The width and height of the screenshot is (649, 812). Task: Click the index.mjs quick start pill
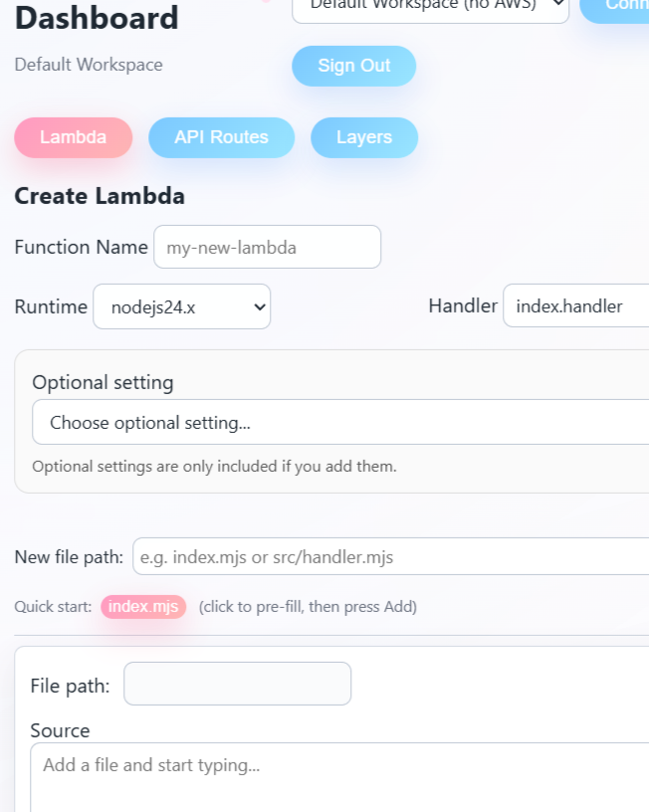click(x=143, y=606)
